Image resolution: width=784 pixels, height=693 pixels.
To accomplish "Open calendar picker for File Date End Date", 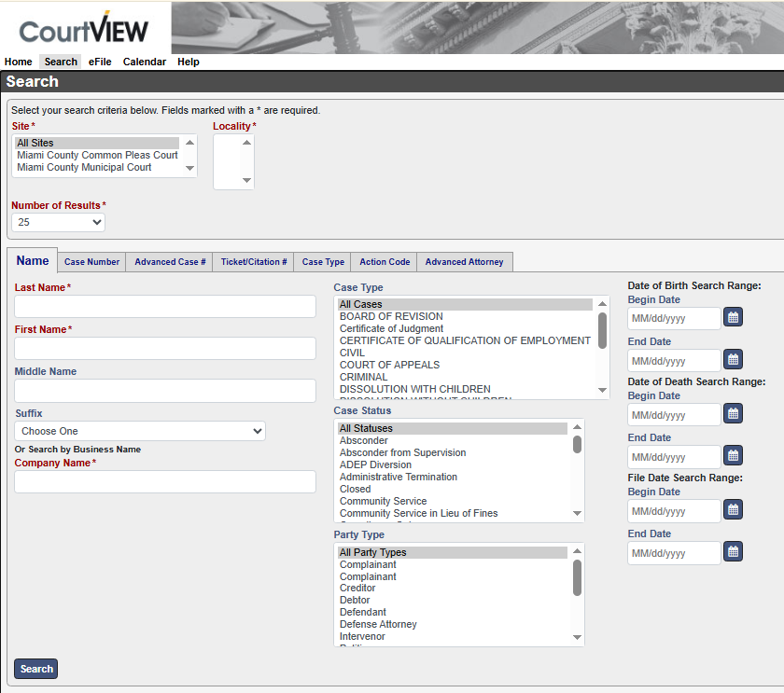I will tap(734, 552).
